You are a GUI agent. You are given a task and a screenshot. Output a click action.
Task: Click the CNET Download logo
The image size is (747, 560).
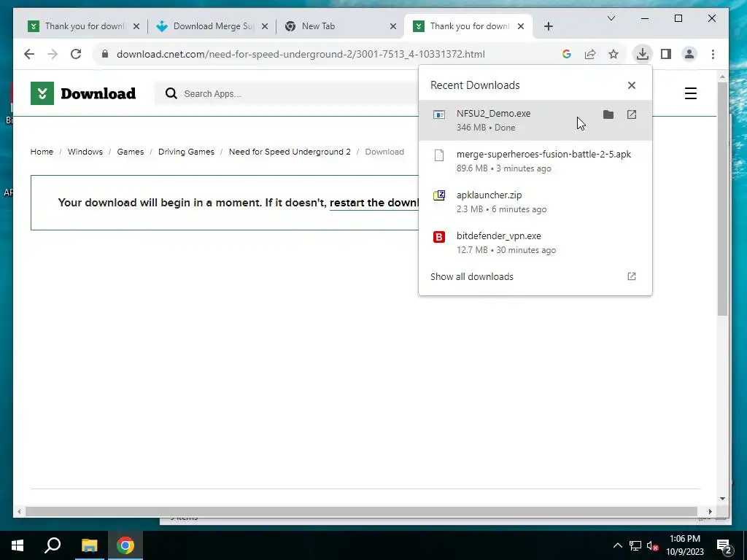(x=83, y=93)
